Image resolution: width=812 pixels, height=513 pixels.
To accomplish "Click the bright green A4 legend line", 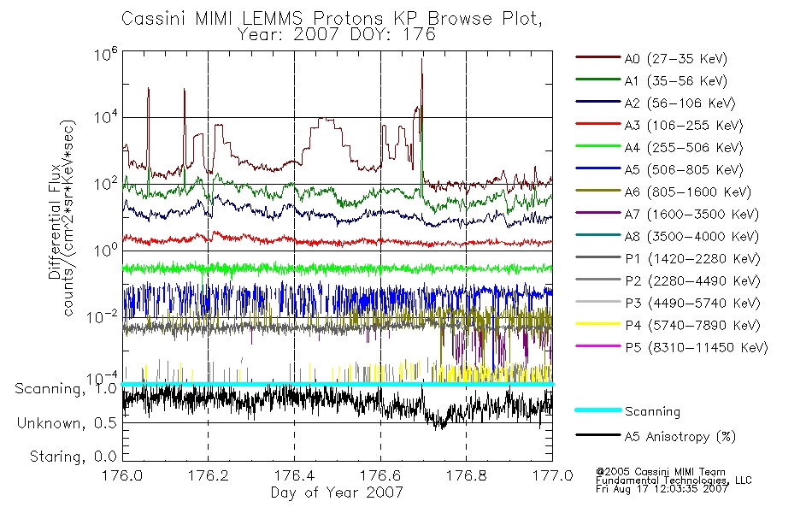I will pos(597,146).
